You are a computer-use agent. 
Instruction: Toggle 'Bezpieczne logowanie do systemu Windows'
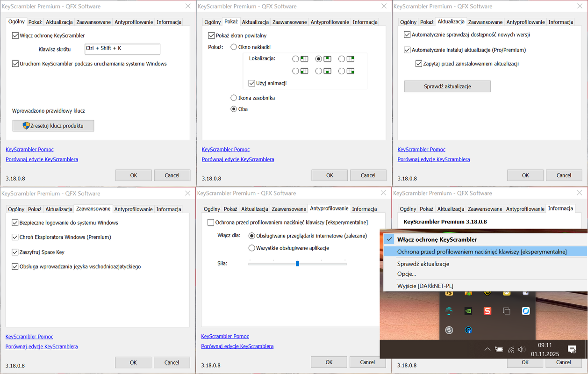click(x=15, y=223)
